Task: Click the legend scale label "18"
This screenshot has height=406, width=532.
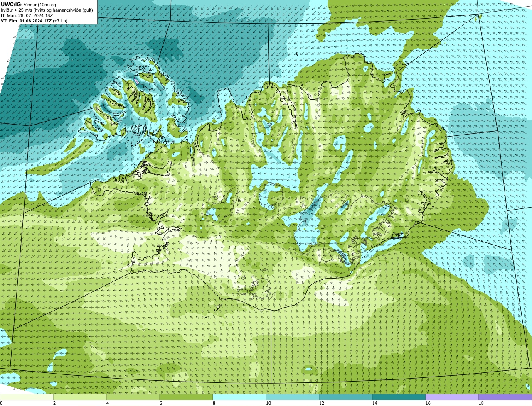Action: coord(481,403)
